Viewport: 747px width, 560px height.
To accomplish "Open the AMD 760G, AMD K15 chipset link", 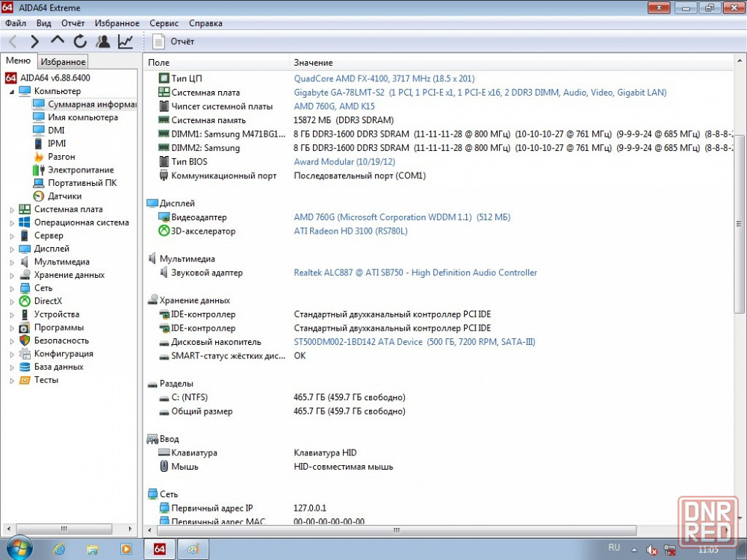I will 334,106.
